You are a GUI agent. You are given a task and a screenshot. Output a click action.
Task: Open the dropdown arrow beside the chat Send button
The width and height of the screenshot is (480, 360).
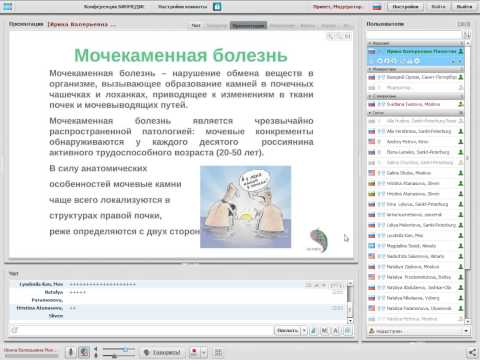(304, 331)
